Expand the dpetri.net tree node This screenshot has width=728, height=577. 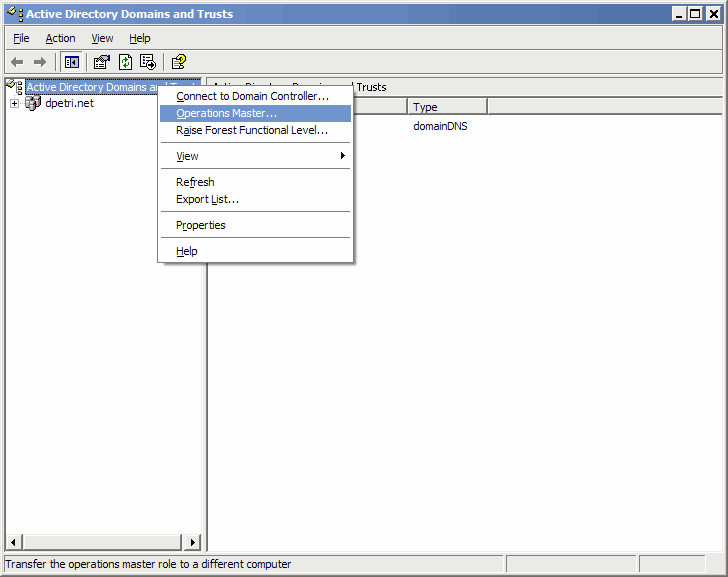(x=14, y=104)
